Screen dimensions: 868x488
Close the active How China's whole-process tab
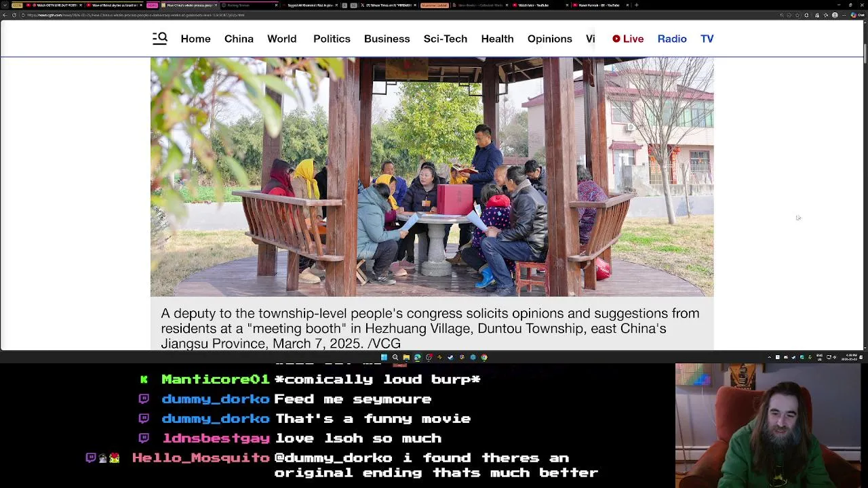(216, 5)
